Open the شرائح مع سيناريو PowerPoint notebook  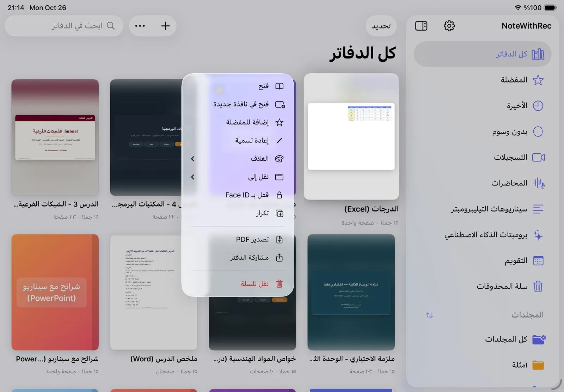click(55, 292)
